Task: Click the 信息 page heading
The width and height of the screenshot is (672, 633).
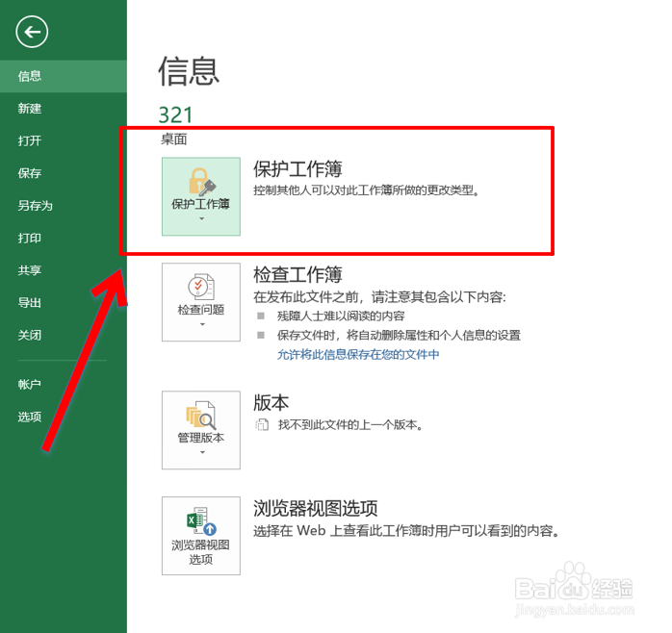Action: pos(189,71)
